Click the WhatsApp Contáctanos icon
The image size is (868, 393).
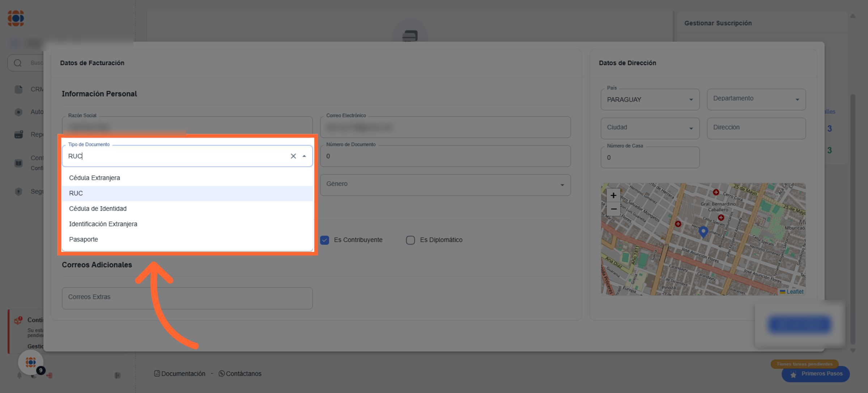(222, 373)
